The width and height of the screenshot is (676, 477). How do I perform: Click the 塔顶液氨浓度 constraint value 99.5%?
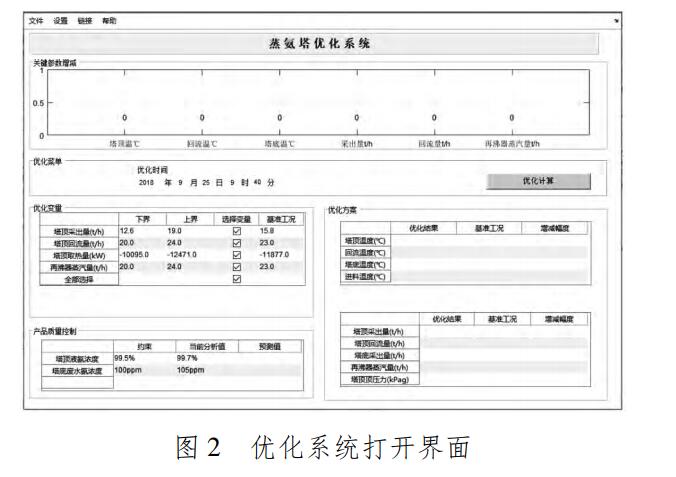click(125, 357)
